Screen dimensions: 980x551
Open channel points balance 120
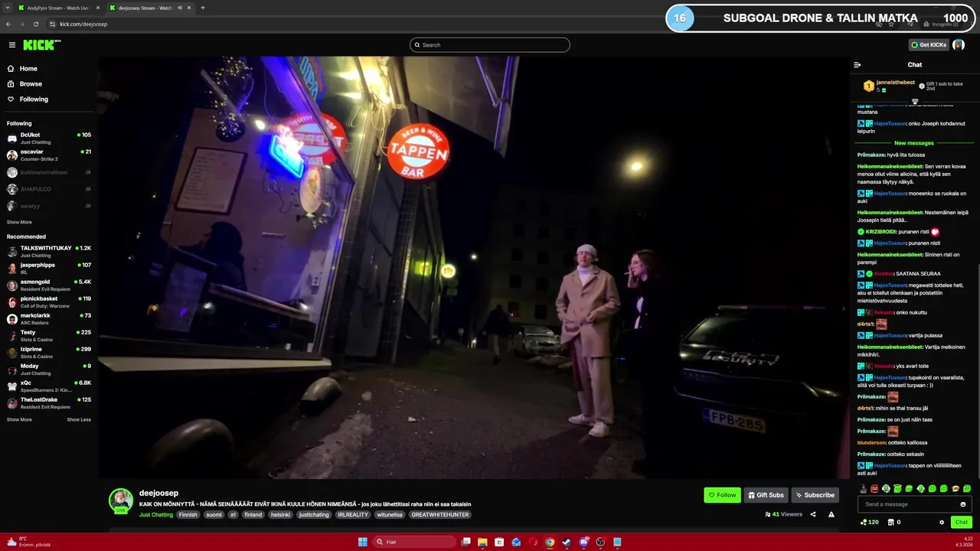point(869,522)
